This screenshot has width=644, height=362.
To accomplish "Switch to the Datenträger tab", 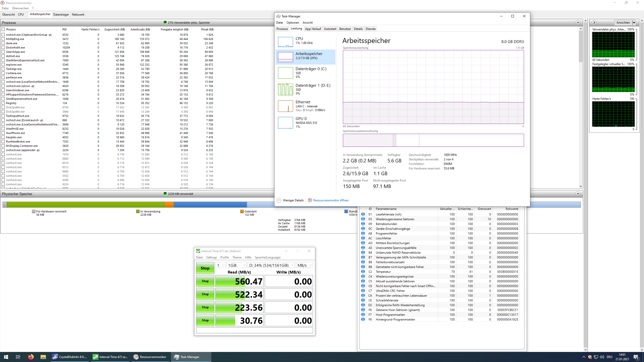I will tap(61, 15).
